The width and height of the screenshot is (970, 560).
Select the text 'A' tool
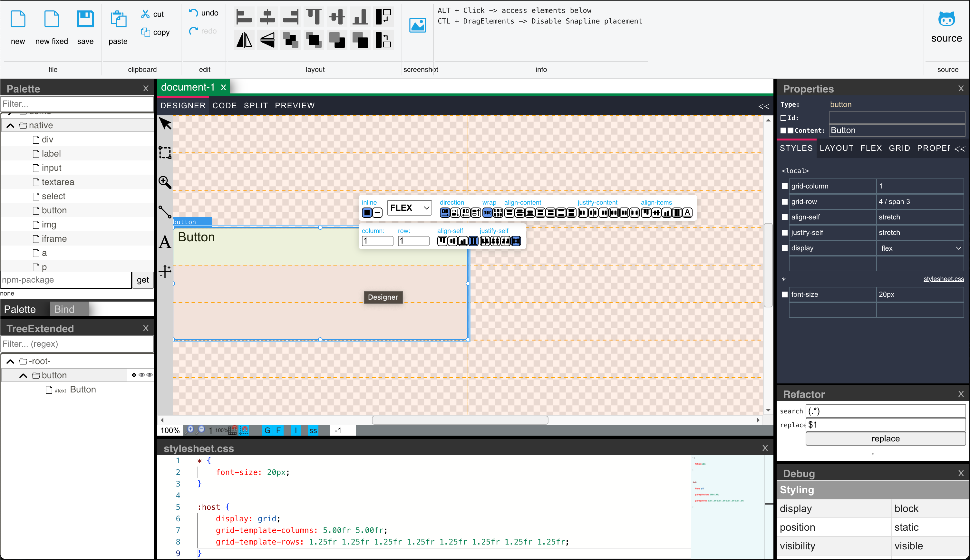pyautogui.click(x=165, y=242)
